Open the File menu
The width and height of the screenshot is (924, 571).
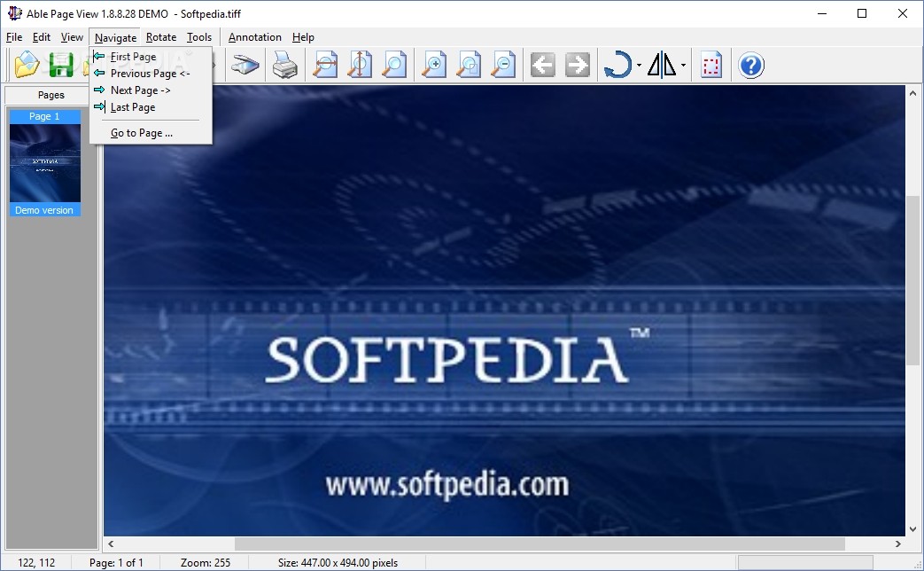click(14, 37)
